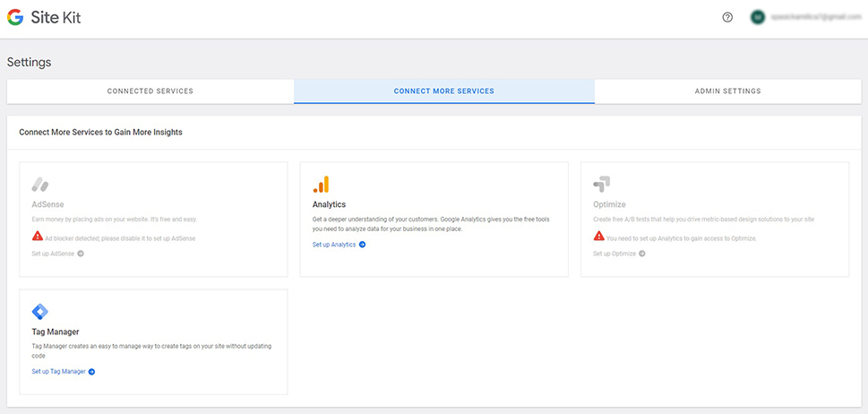Open the user account avatar
868x414 pixels.
pyautogui.click(x=757, y=18)
